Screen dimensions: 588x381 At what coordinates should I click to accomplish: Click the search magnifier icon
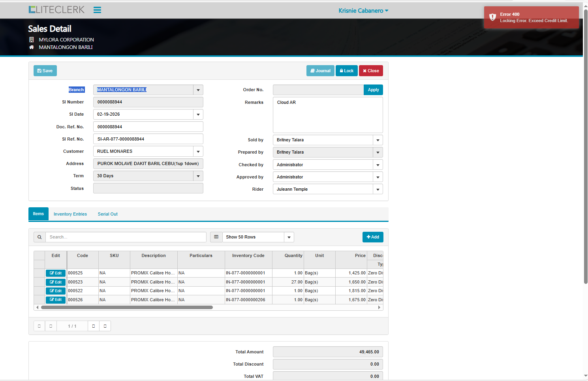click(x=39, y=237)
